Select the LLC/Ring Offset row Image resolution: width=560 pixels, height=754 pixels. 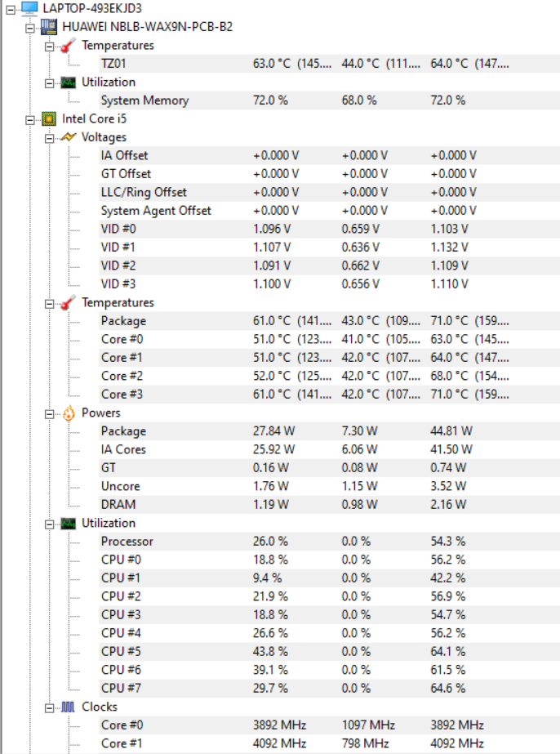[329, 192]
